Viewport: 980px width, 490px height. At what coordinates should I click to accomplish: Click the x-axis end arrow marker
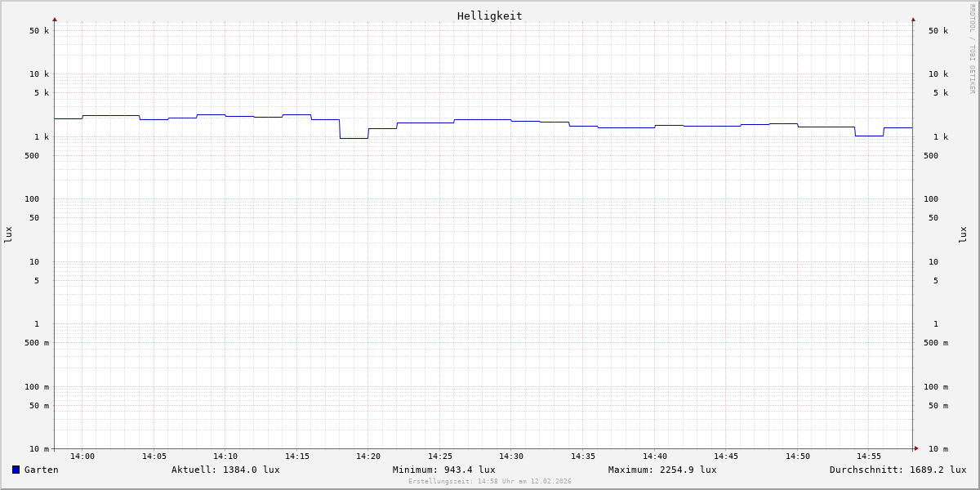click(916, 448)
